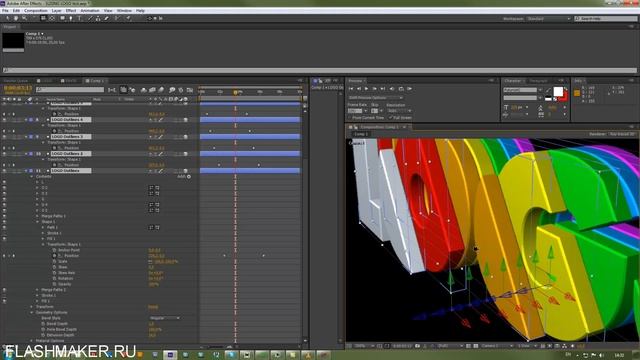The width and height of the screenshot is (640, 360).
Task: Jump to last frame in Preview
Action: [x=383, y=89]
